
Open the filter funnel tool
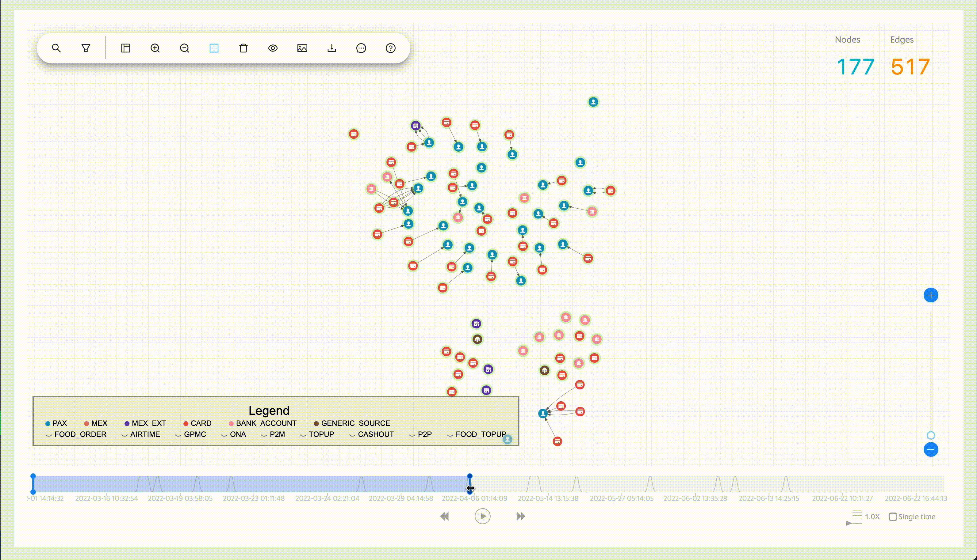86,48
